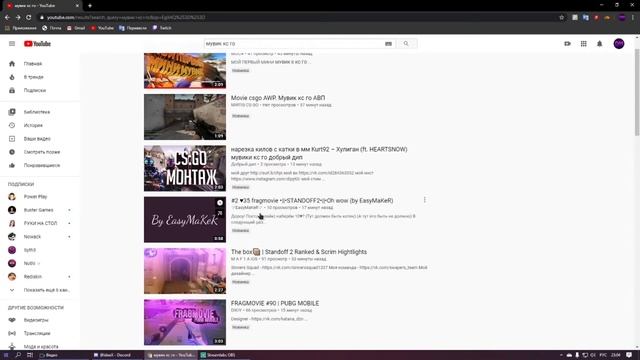Open the Gmail bookmark
Image resolution: width=640 pixels, height=360 pixels.
pyautogui.click(x=76, y=28)
